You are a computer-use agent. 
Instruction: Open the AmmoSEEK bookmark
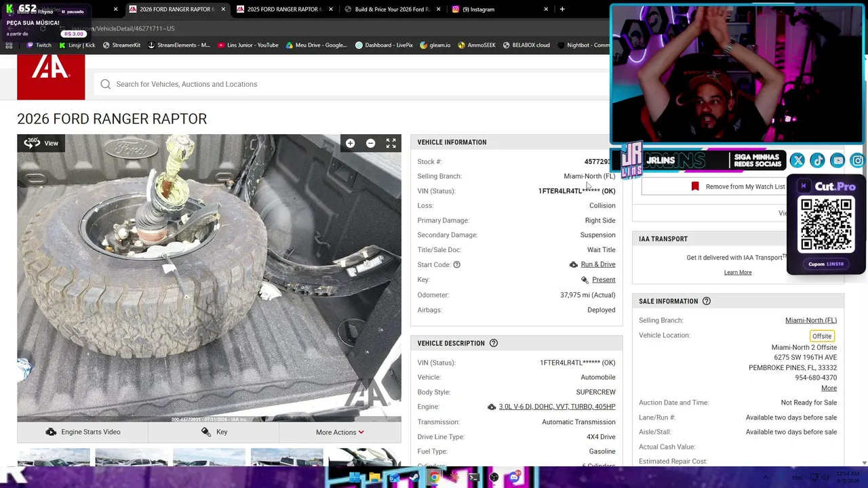pyautogui.click(x=477, y=45)
